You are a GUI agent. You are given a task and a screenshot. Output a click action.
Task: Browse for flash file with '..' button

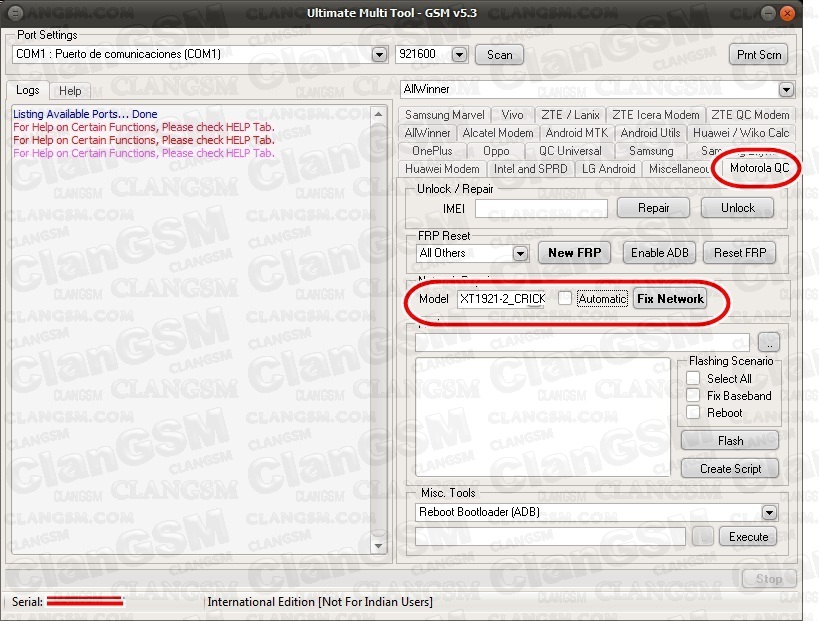[768, 343]
